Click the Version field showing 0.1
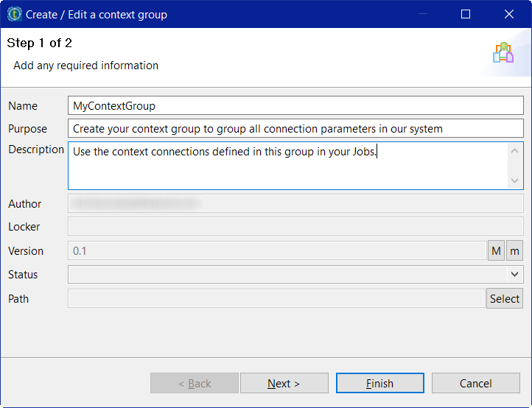This screenshot has height=408, width=532. pyautogui.click(x=276, y=251)
